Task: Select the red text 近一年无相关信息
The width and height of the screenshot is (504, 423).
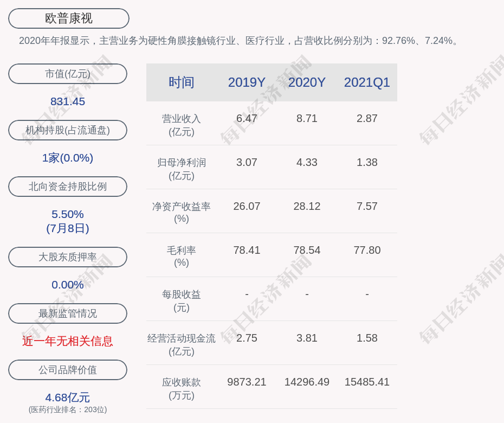Action: pos(68,341)
